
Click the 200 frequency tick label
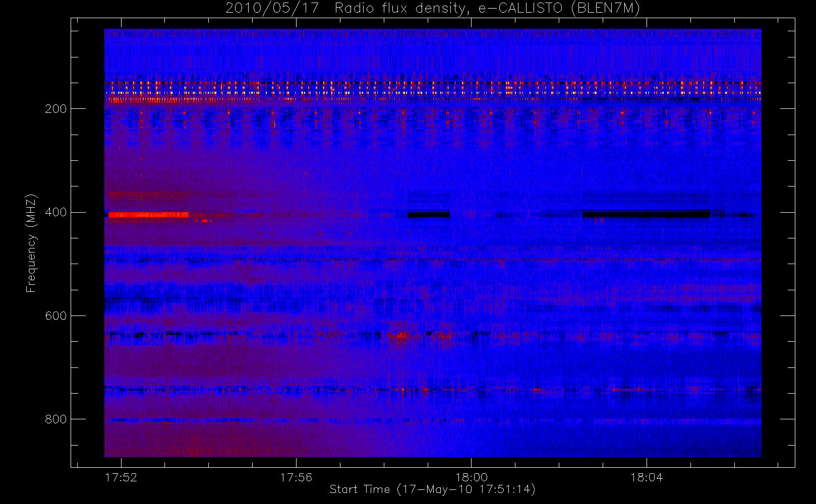click(x=55, y=109)
